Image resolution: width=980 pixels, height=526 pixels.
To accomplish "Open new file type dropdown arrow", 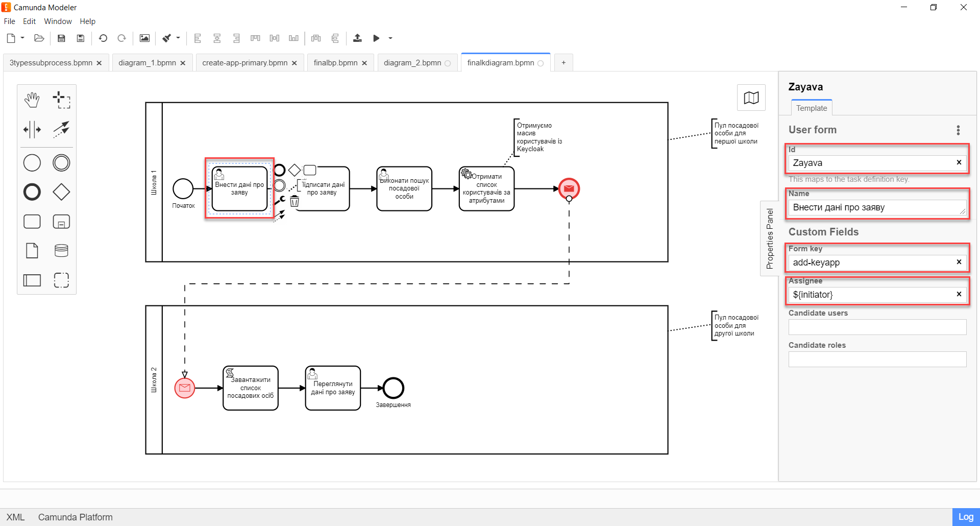I will click(22, 38).
